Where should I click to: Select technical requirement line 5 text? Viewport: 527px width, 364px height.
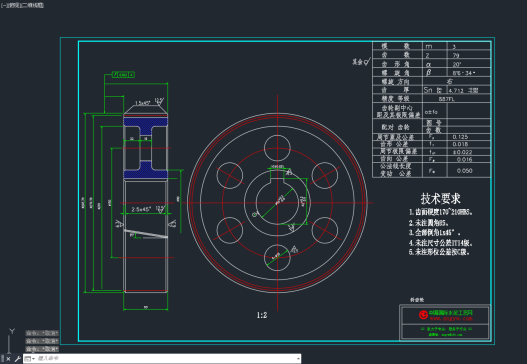point(439,252)
